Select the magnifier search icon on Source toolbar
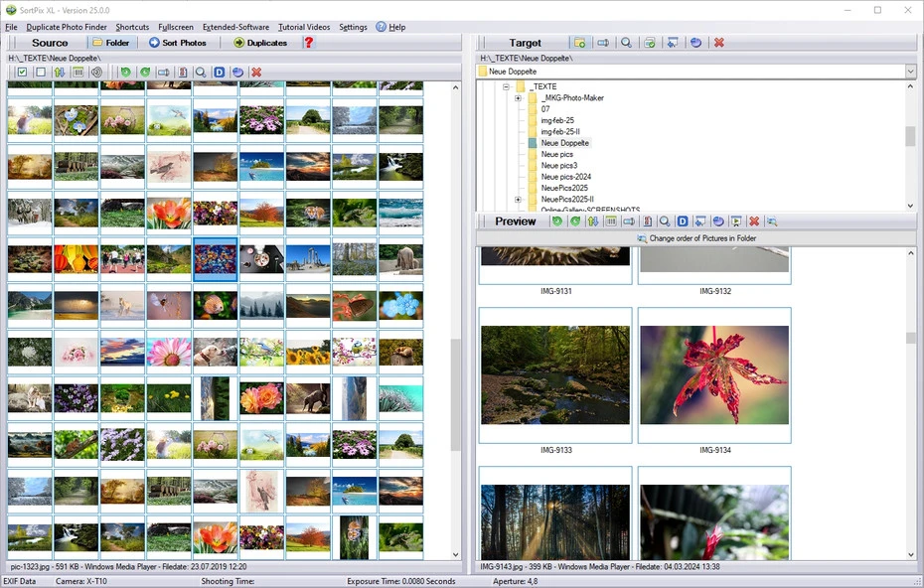 pyautogui.click(x=199, y=72)
